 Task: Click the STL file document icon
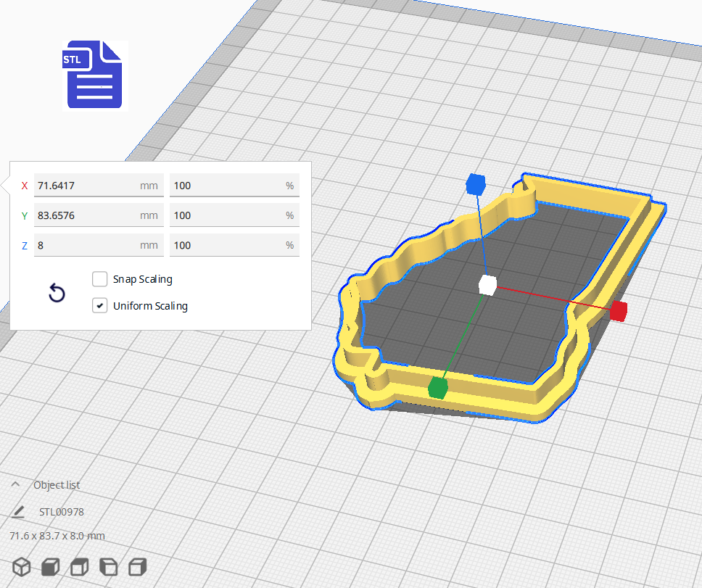click(94, 75)
